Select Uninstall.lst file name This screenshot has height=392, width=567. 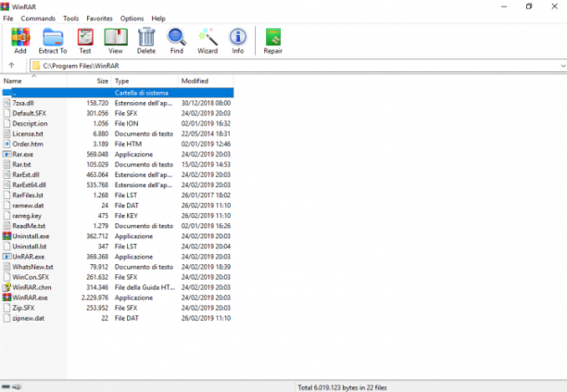[x=30, y=247]
